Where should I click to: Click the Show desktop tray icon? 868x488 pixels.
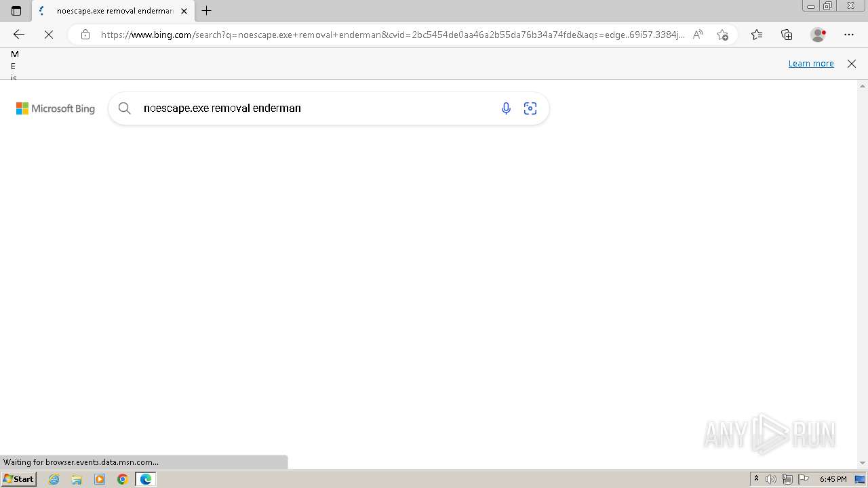[x=860, y=479]
